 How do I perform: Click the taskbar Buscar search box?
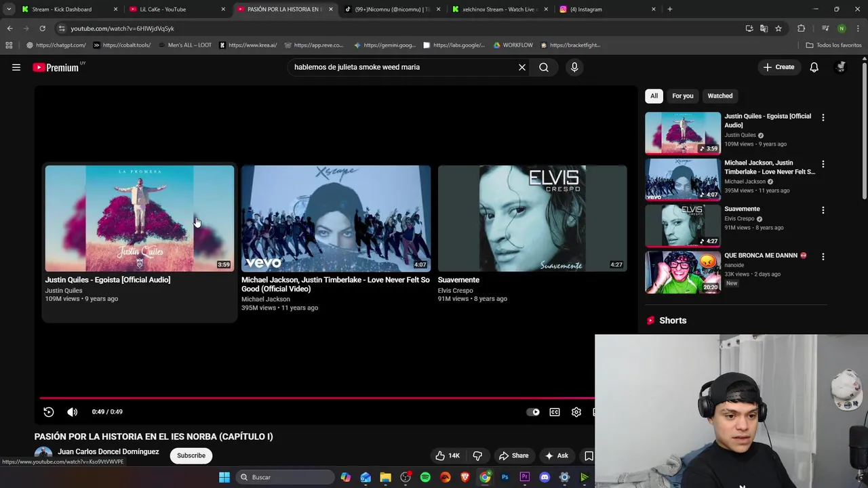[x=285, y=477]
